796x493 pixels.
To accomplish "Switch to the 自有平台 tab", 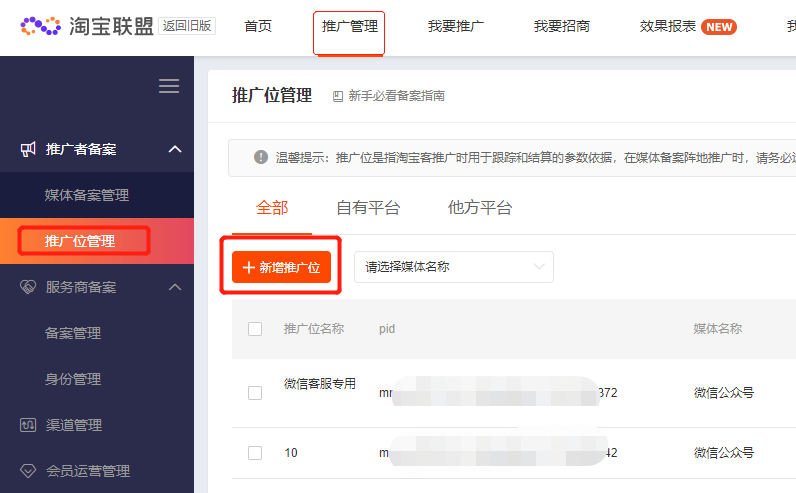I will pyautogui.click(x=369, y=208).
